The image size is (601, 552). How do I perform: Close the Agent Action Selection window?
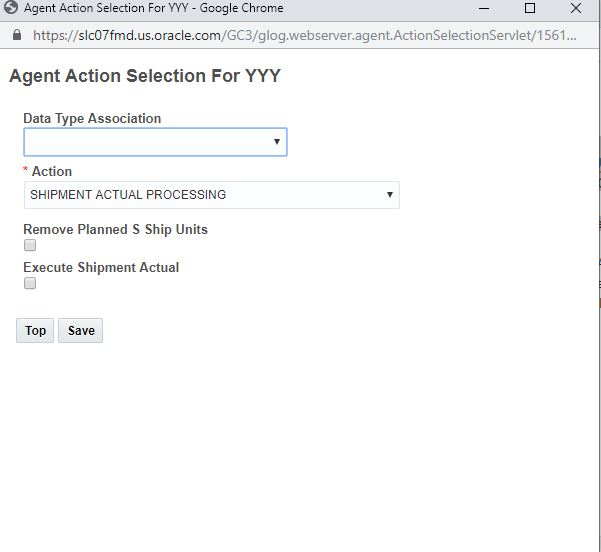pyautogui.click(x=576, y=9)
